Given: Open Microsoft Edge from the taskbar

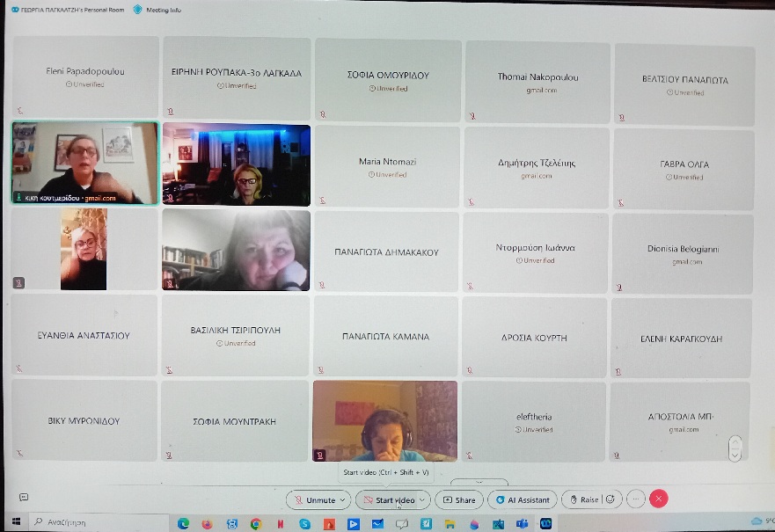Looking at the screenshot, I should [x=183, y=523].
